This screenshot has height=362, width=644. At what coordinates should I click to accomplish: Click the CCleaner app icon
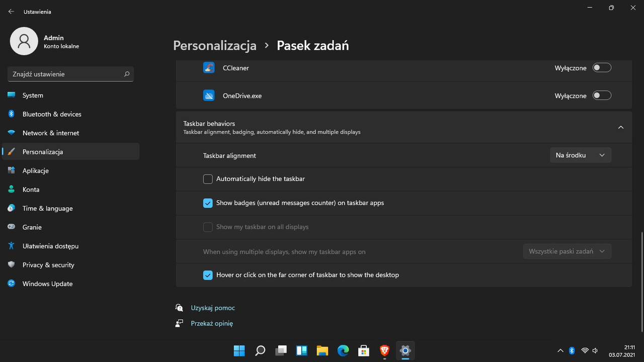click(x=209, y=67)
